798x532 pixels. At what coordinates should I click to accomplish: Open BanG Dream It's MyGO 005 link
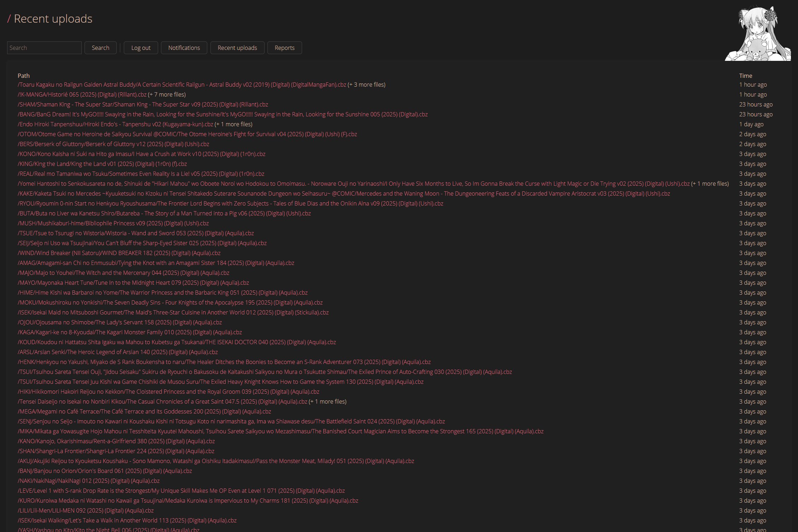click(x=223, y=114)
